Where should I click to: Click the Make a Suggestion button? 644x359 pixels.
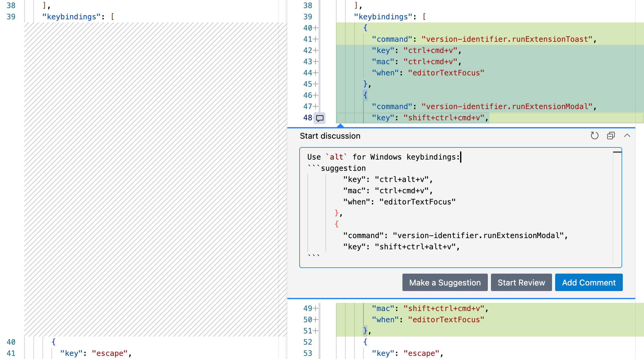(x=445, y=282)
